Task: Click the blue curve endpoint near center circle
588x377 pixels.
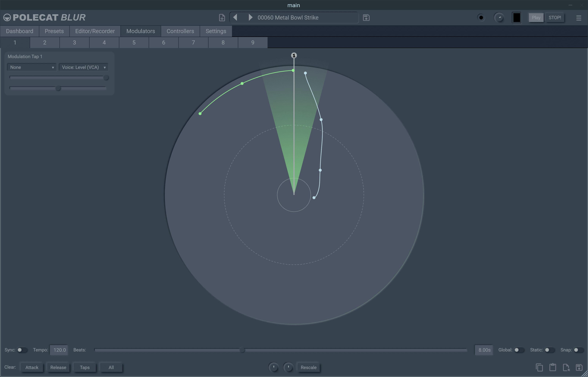Action: [314, 197]
